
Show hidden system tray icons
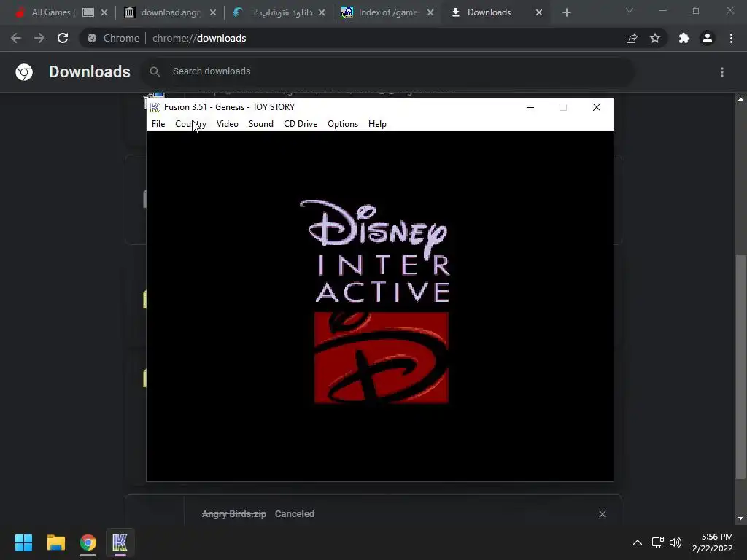tap(638, 542)
